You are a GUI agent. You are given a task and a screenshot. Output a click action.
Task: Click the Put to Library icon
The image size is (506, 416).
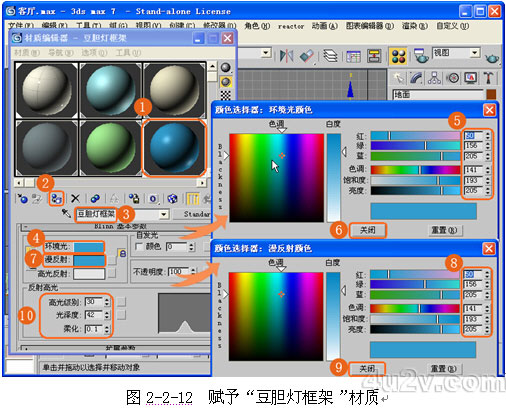pos(134,199)
